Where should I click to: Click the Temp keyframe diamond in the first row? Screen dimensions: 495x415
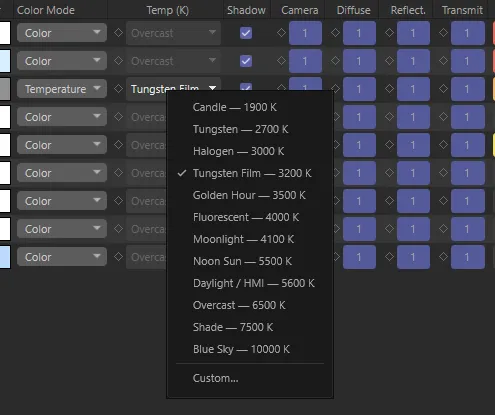click(118, 33)
